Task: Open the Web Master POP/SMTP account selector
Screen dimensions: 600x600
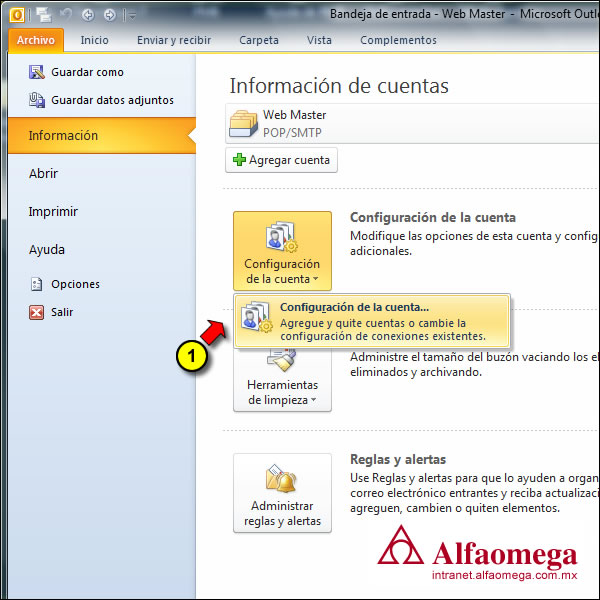Action: [412, 124]
